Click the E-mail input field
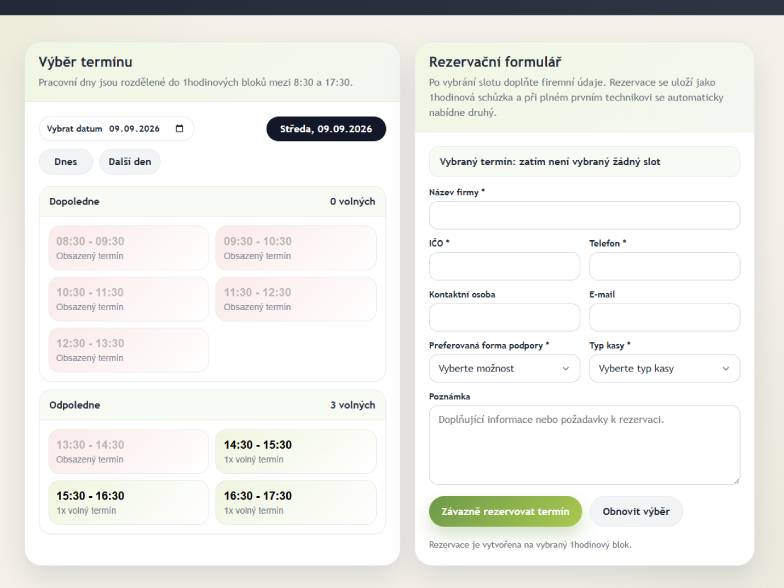The width and height of the screenshot is (784, 588). tap(664, 318)
